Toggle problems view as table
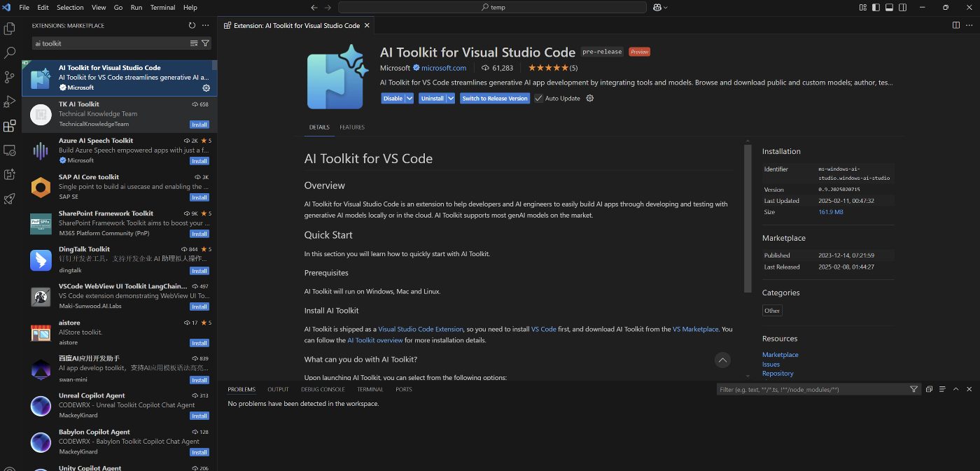 942,389
